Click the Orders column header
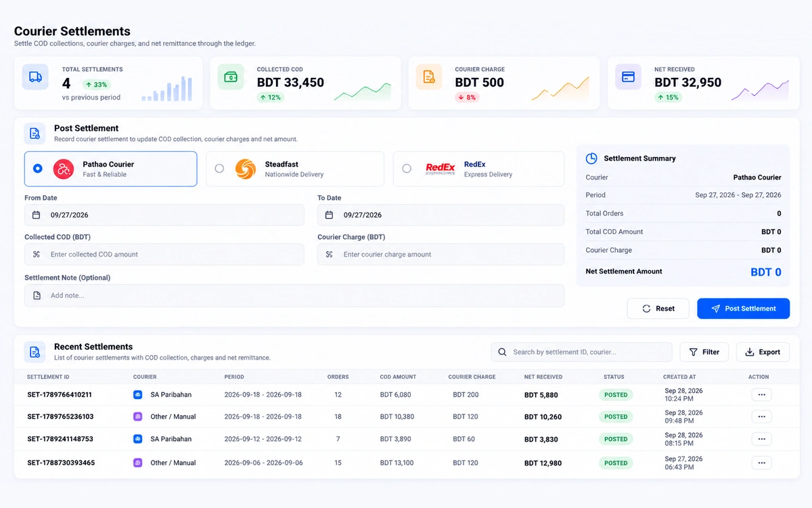 (338, 377)
